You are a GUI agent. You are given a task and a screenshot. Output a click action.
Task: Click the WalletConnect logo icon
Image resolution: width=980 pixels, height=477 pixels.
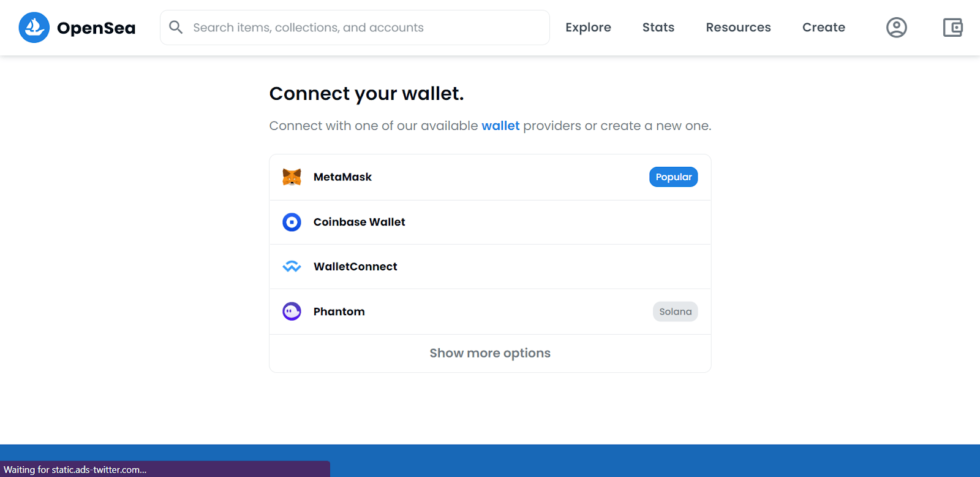(x=292, y=267)
